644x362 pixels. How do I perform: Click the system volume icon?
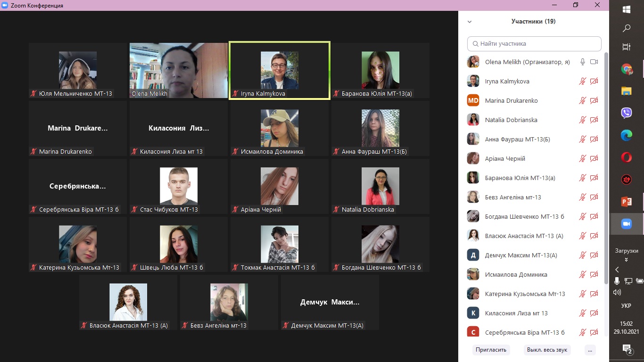(x=617, y=292)
